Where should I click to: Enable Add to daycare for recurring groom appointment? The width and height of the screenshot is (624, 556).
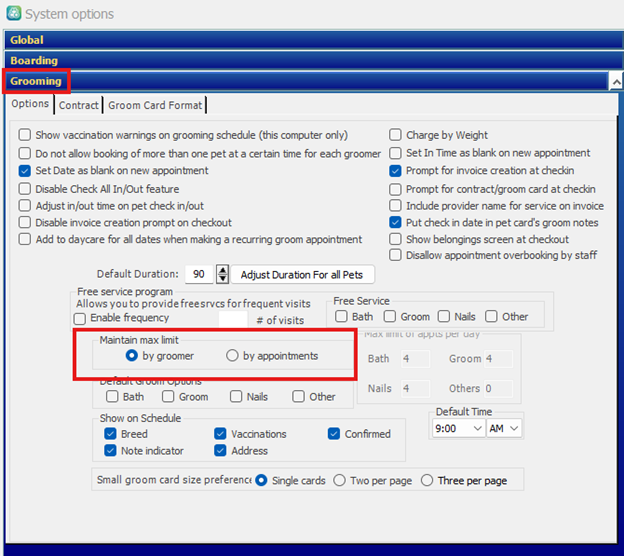[x=25, y=239]
